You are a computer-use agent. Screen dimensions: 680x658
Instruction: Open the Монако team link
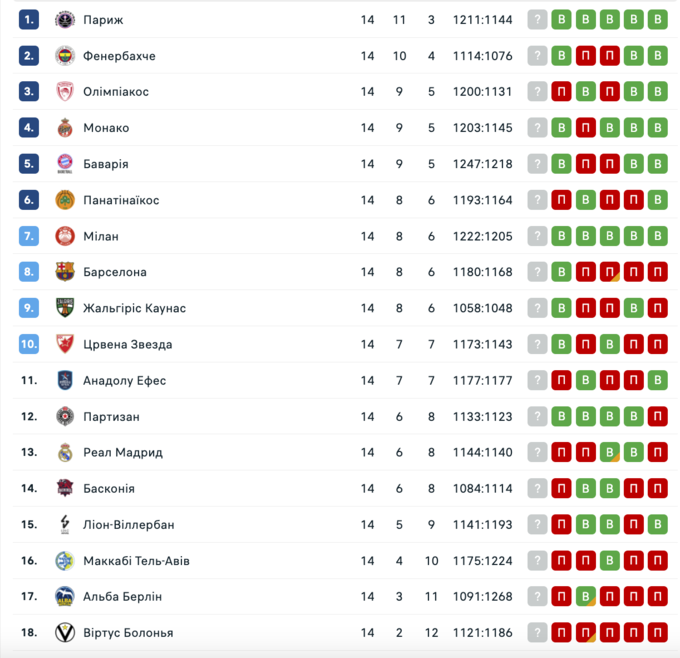105,128
